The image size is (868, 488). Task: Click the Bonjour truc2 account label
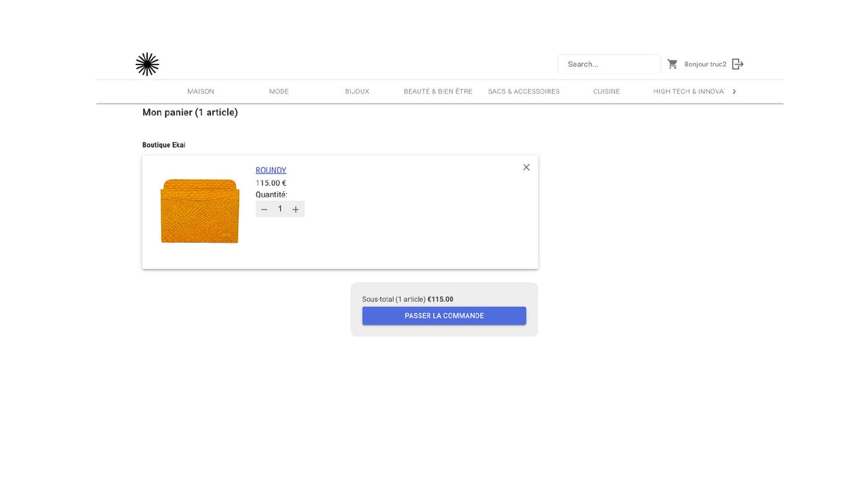point(705,64)
